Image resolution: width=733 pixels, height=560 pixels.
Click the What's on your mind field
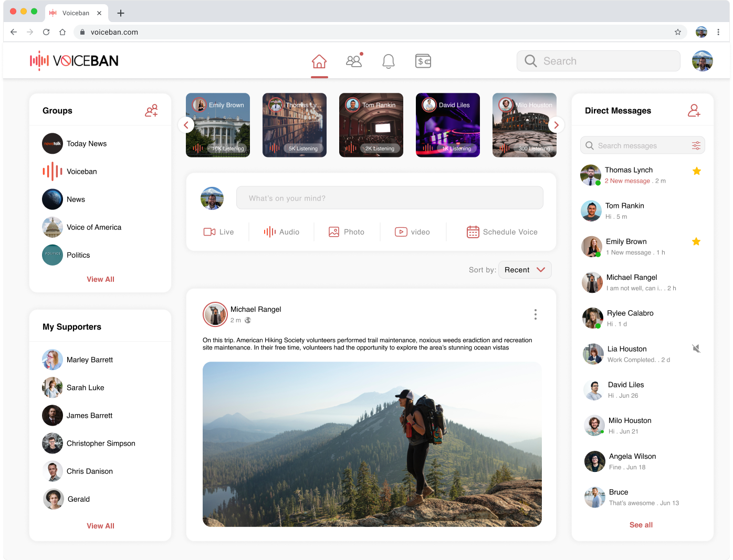(390, 198)
